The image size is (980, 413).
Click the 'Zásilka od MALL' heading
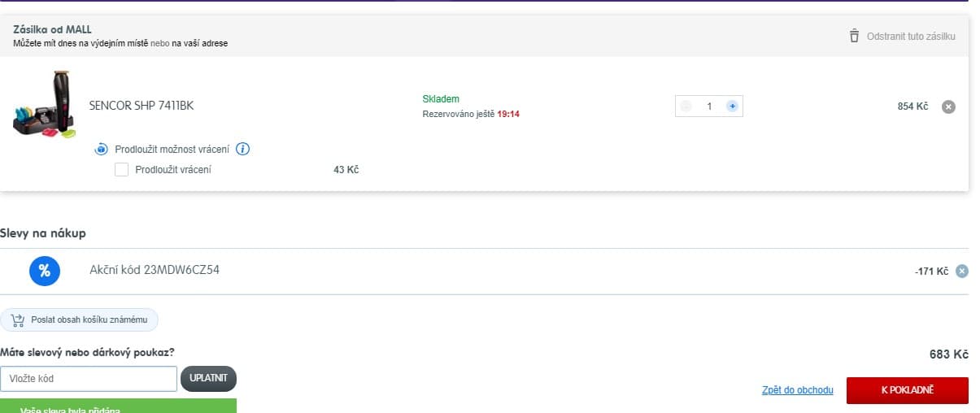[52, 29]
